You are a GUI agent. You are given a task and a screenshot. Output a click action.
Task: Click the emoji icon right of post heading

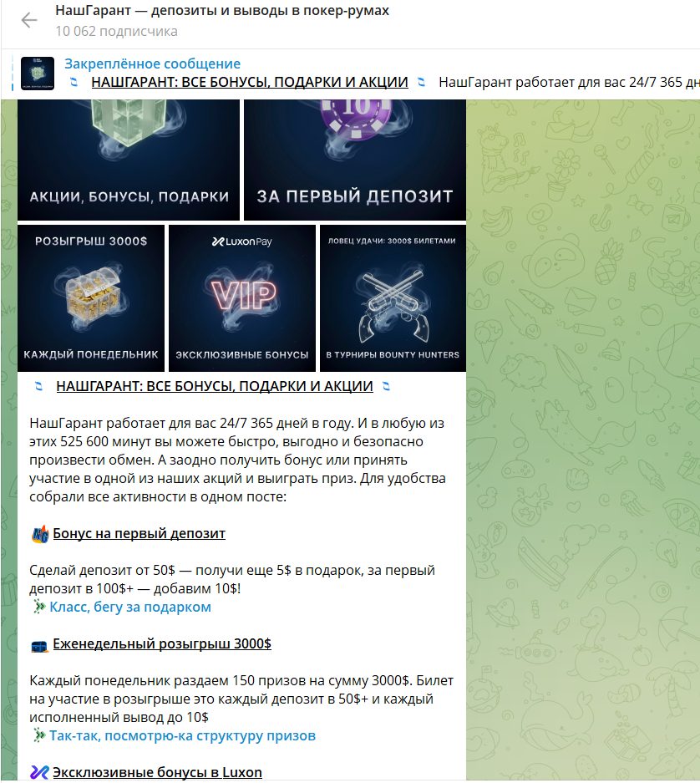coord(386,386)
